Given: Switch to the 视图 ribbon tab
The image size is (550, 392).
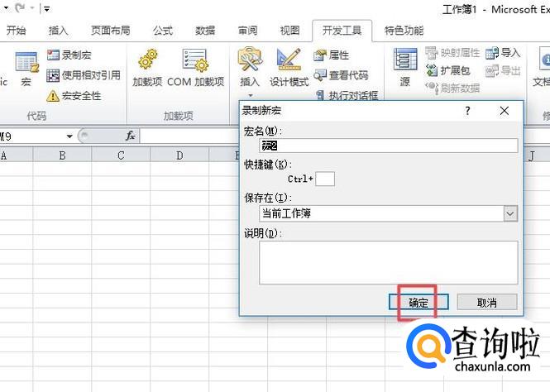Looking at the screenshot, I should tap(289, 31).
